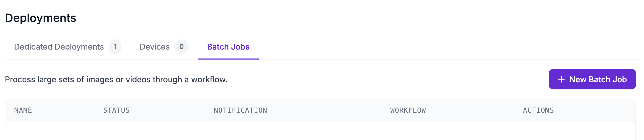Click the zero count badge beside Devices

181,47
